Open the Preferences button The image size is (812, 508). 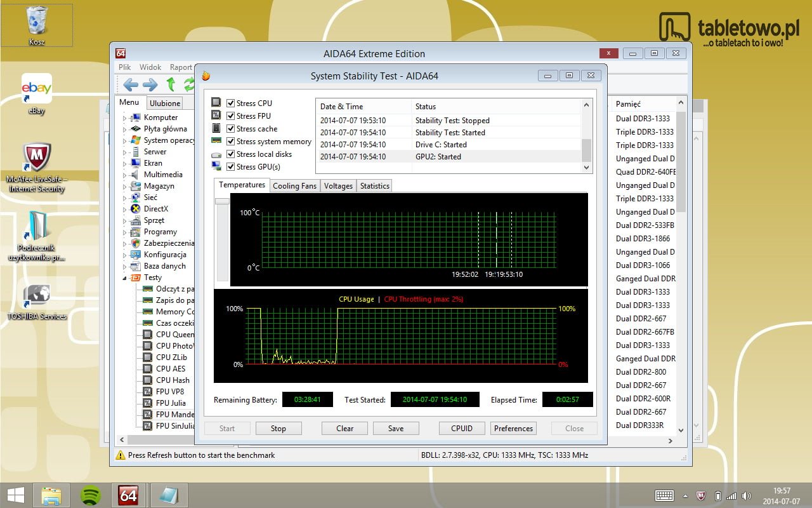(513, 428)
